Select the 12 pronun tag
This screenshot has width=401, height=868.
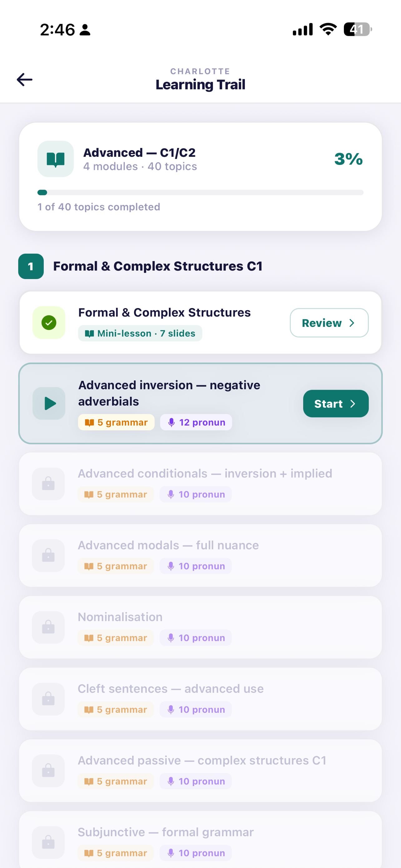coord(196,422)
